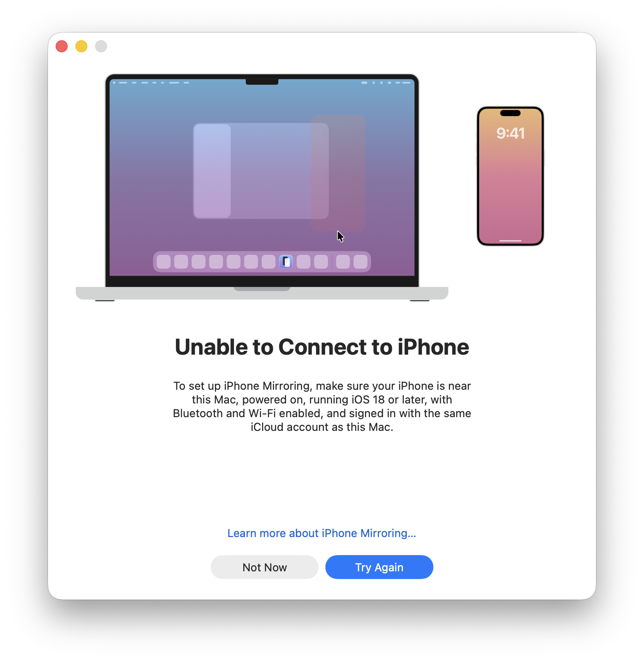Click the iPhone Mirroring icon in illustrated dock
Viewport: 644px width, 663px height.
pos(286,262)
